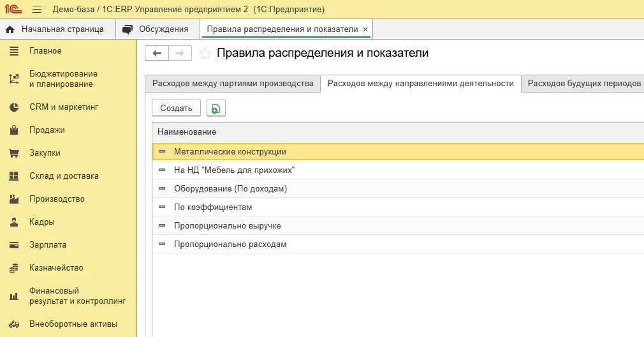Switch to Начальная страница tab
Image resolution: width=644 pixels, height=337 pixels.
(58, 29)
